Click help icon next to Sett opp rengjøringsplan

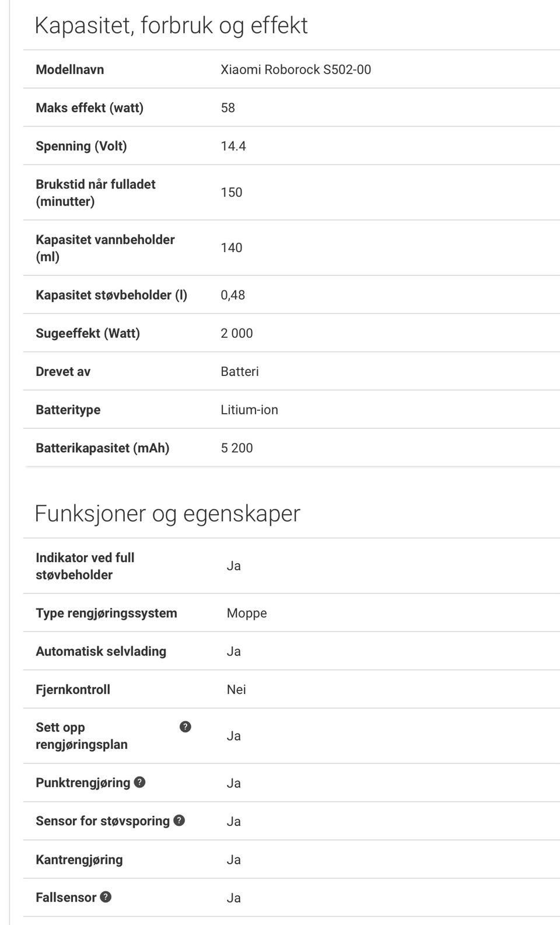pyautogui.click(x=185, y=727)
